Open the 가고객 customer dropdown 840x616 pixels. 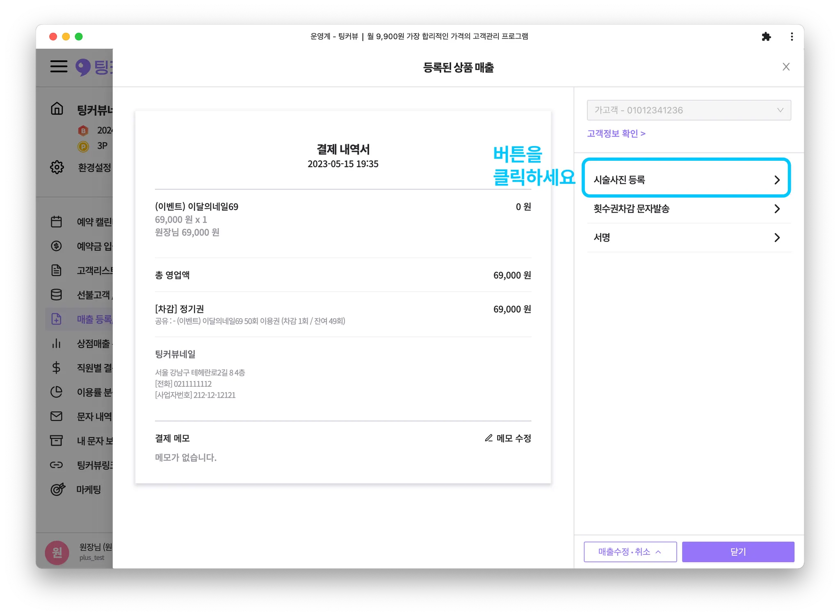point(689,110)
